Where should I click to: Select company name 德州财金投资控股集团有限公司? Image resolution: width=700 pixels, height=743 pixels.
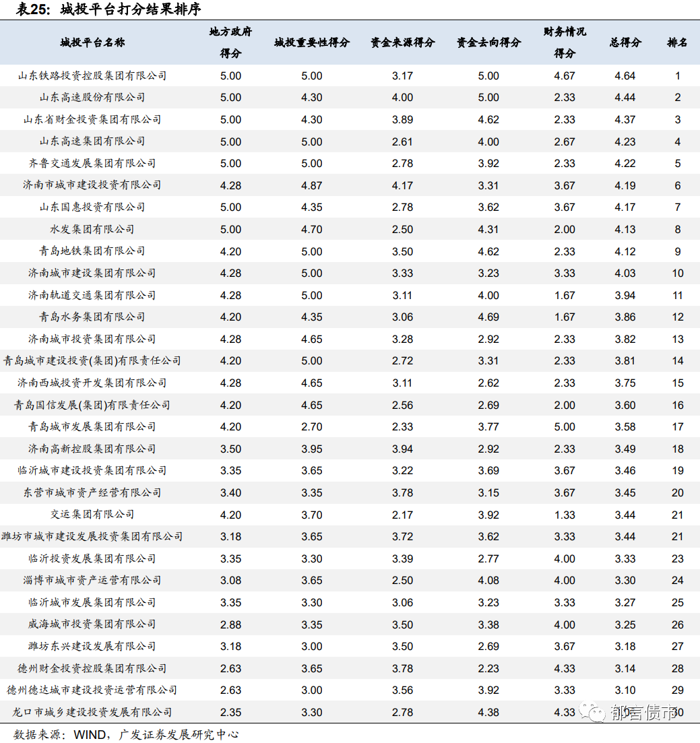[92, 669]
